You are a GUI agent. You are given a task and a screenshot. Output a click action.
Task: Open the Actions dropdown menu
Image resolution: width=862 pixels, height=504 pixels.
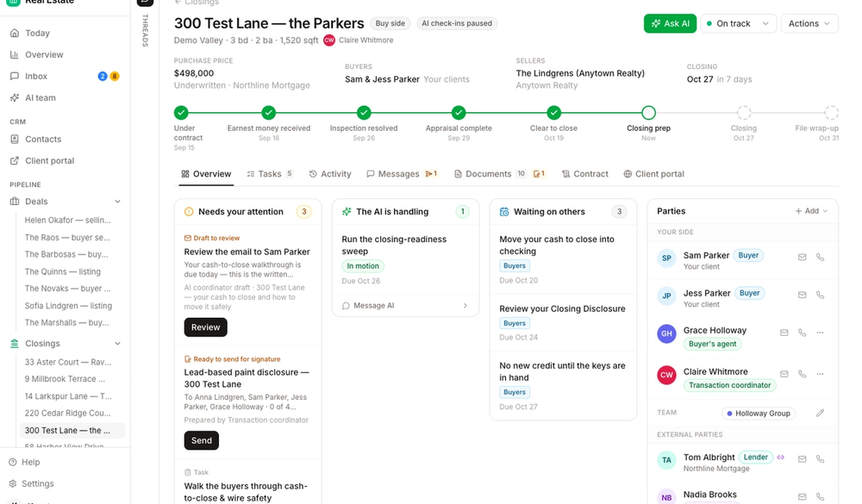809,23
